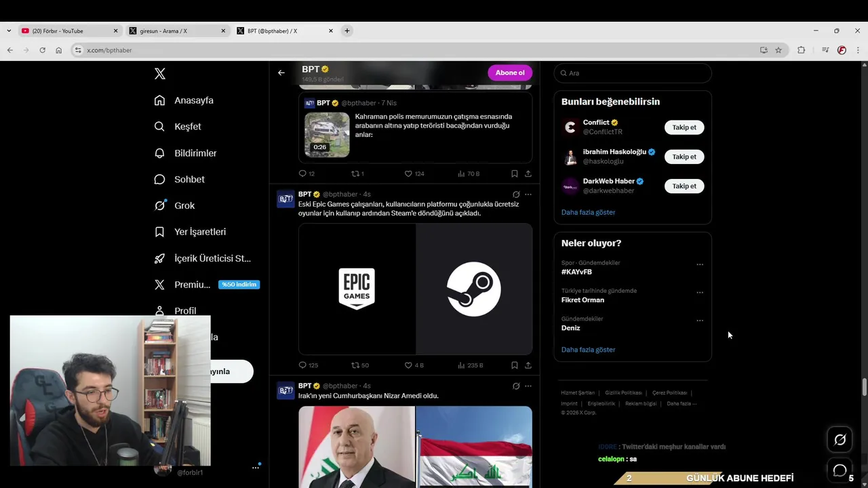Image resolution: width=868 pixels, height=488 pixels.
Task: Like the Epic Games post
Action: tap(414, 365)
